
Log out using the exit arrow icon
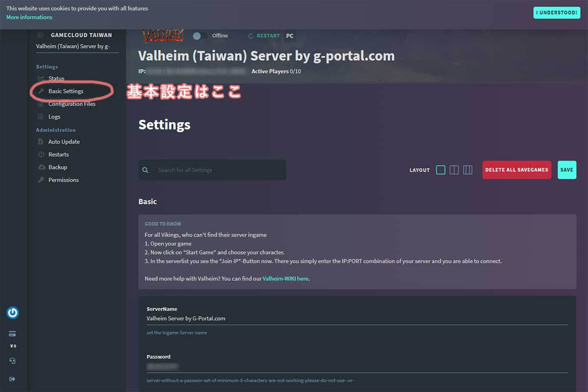coord(12,379)
